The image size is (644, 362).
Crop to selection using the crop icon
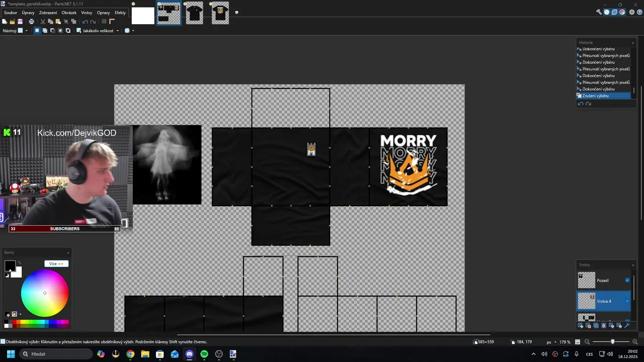tap(66, 22)
